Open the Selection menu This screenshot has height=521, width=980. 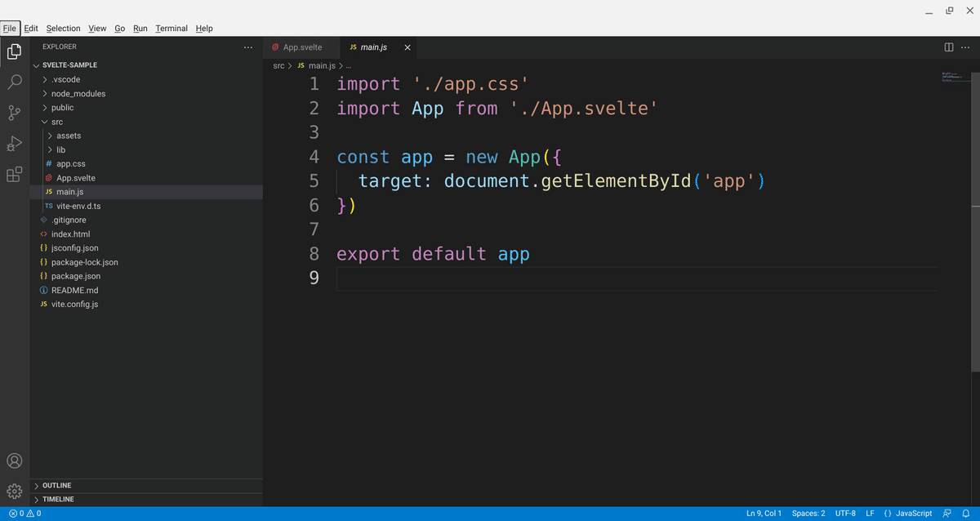(64, 28)
